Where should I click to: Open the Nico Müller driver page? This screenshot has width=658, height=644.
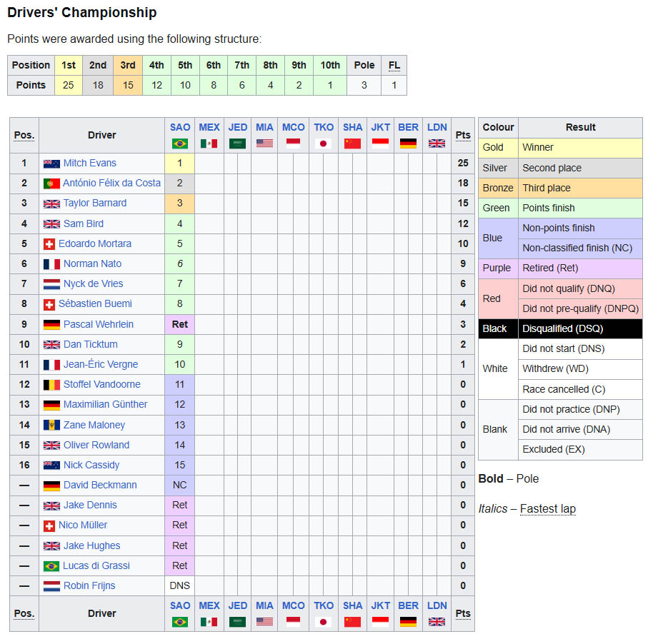click(83, 525)
